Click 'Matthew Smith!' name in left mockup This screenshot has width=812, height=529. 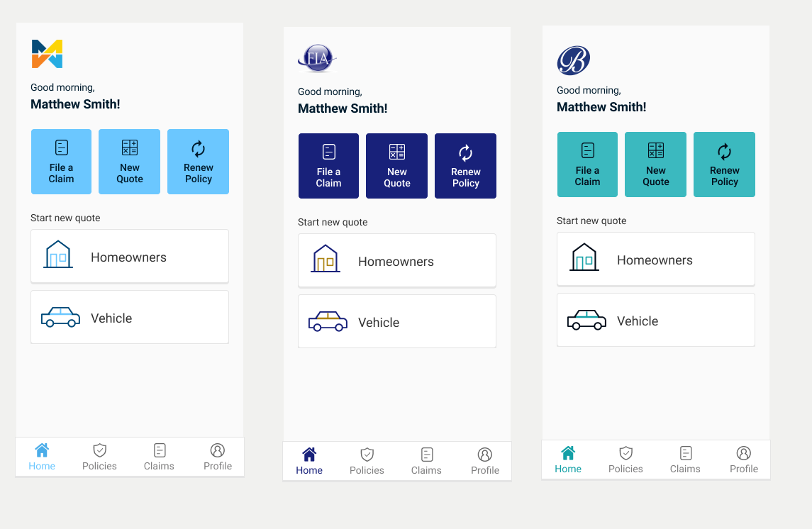(75, 104)
